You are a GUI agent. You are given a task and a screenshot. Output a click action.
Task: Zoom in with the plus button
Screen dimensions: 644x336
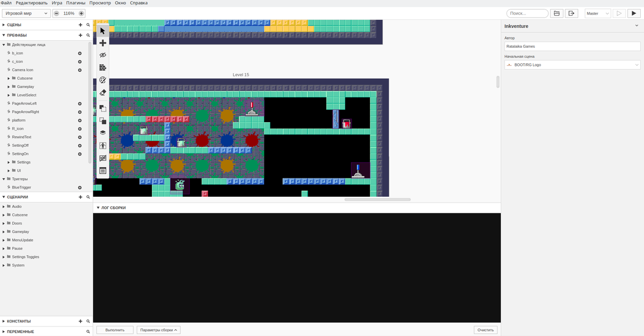click(82, 13)
